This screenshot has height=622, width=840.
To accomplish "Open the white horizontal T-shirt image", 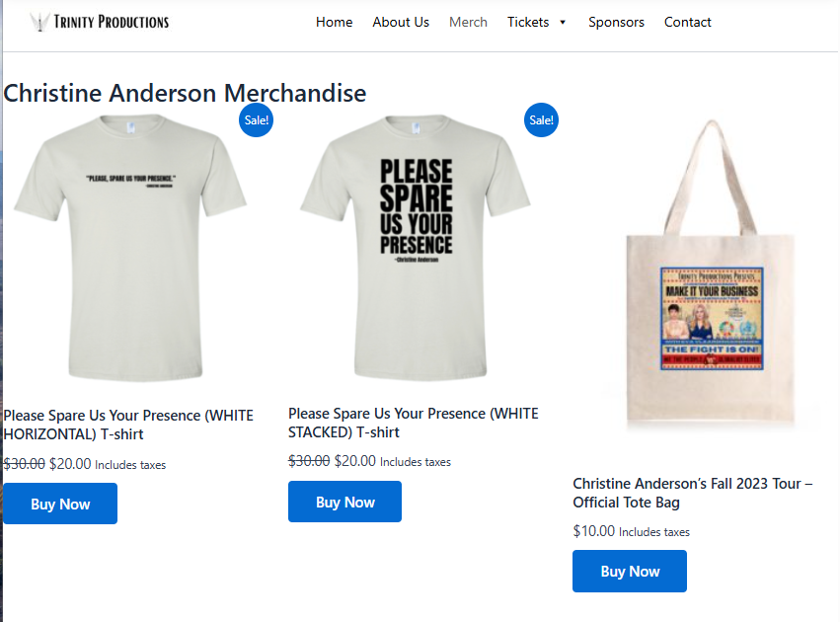I will click(x=130, y=248).
